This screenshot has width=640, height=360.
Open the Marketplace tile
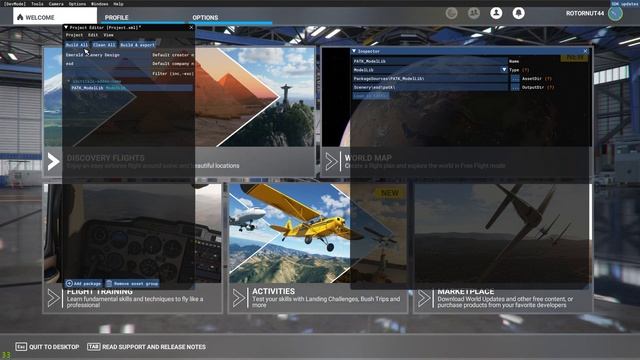[503, 248]
